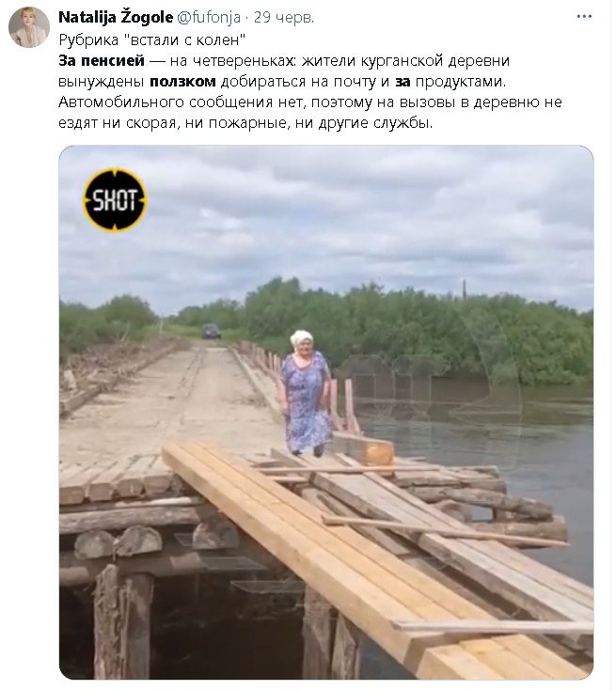The image size is (616, 691).
Task: Click the tweet date "29 черв."
Action: tap(283, 17)
